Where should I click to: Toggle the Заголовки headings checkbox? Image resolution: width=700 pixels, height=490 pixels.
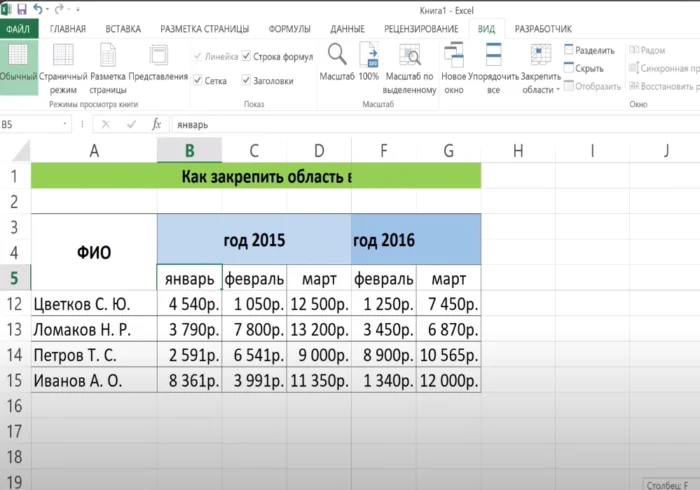click(246, 81)
